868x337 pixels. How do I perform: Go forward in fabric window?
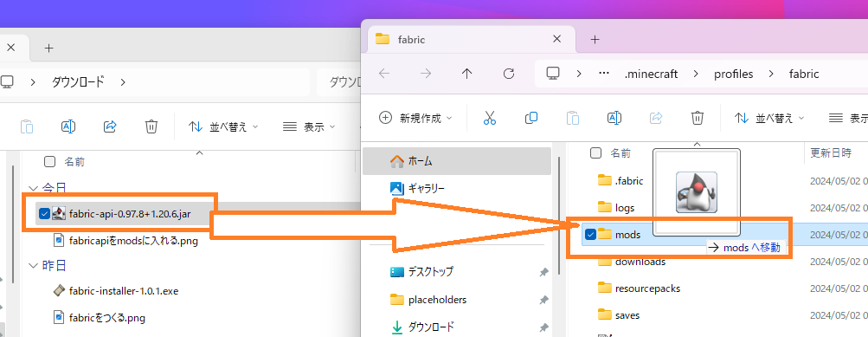tap(426, 74)
